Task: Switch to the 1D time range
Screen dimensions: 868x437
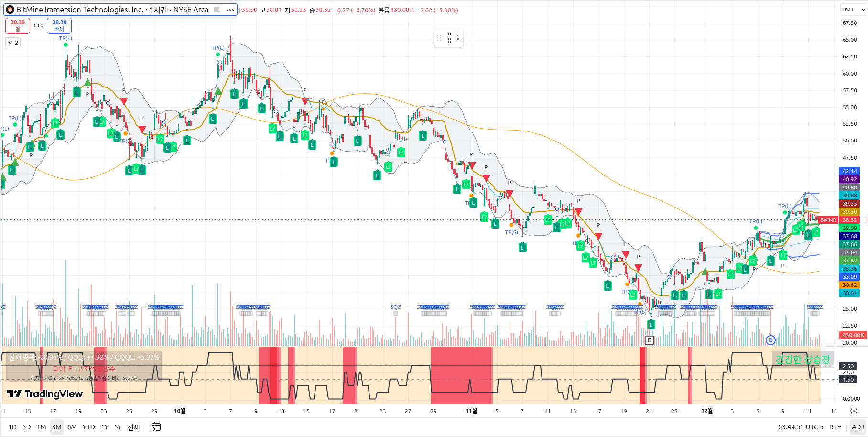Action: click(x=12, y=427)
